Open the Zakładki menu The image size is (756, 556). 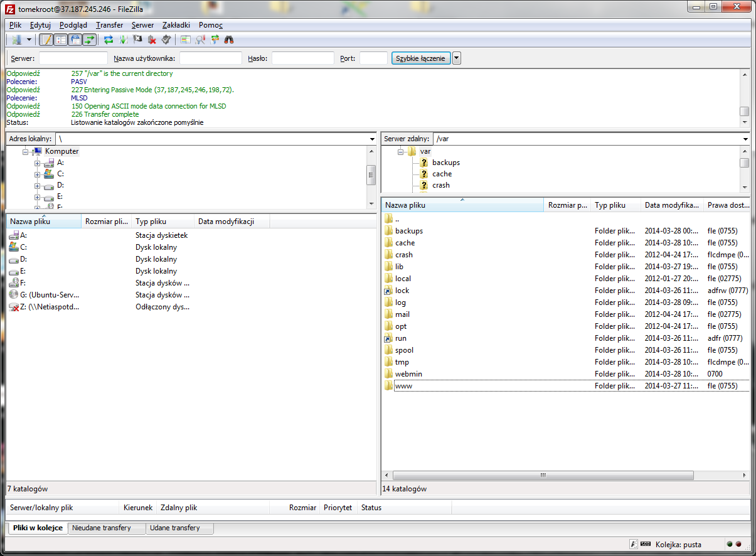tap(176, 25)
